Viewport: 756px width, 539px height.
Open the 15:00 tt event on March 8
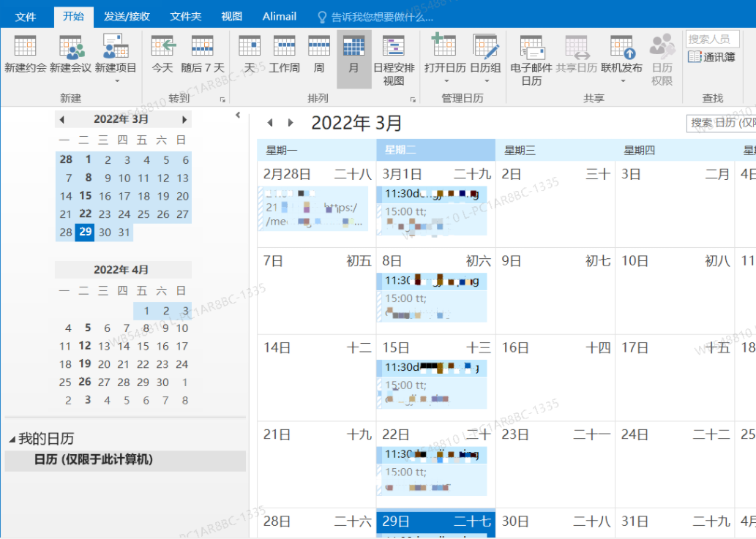pyautogui.click(x=432, y=306)
